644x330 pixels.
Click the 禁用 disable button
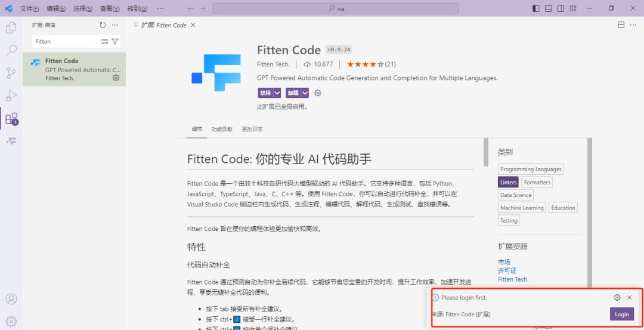pos(265,93)
